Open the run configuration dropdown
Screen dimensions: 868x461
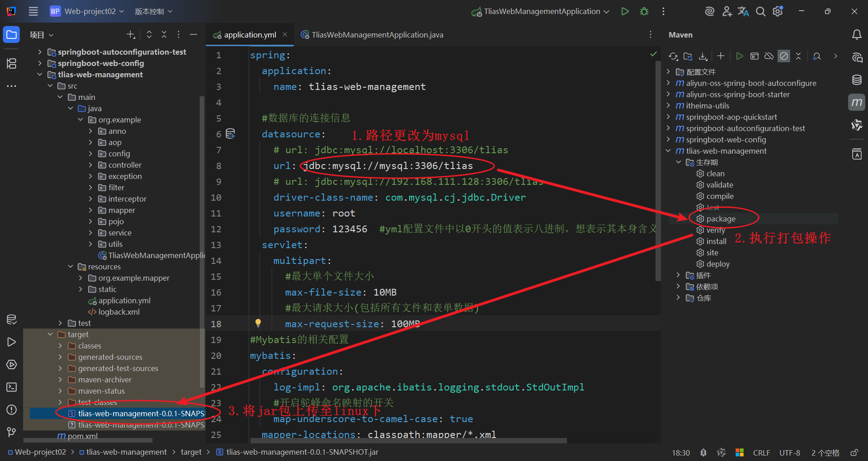[541, 11]
